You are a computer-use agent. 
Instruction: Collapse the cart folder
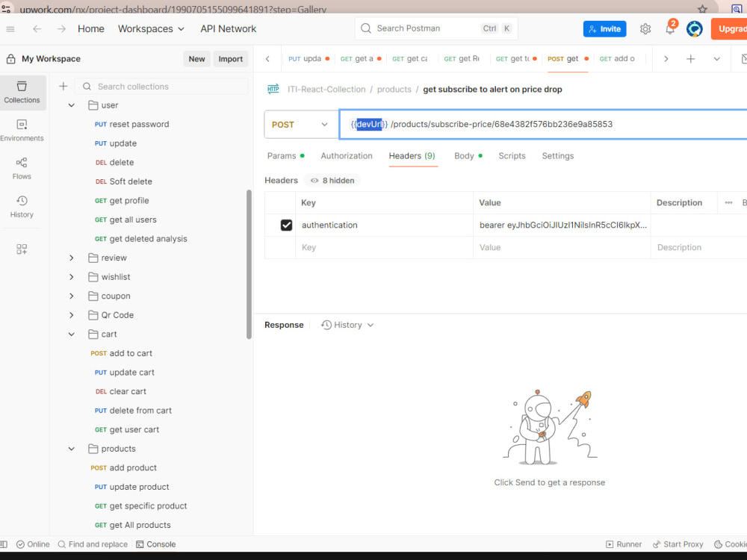(72, 335)
